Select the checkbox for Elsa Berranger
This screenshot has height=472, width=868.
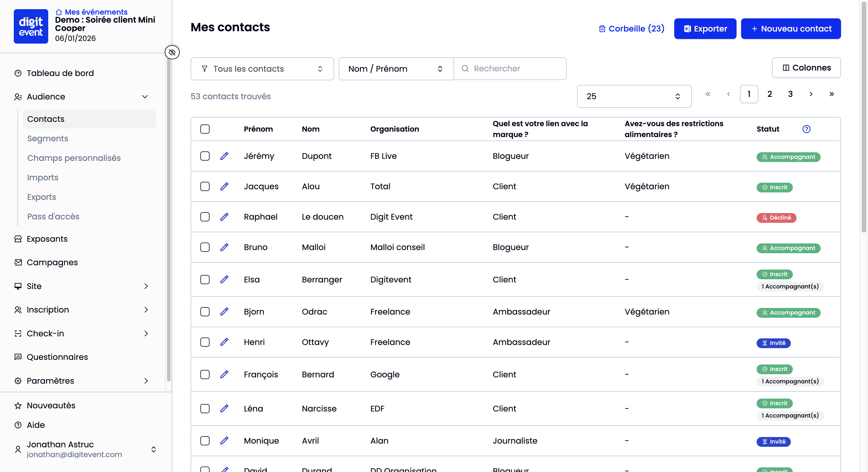pos(205,279)
